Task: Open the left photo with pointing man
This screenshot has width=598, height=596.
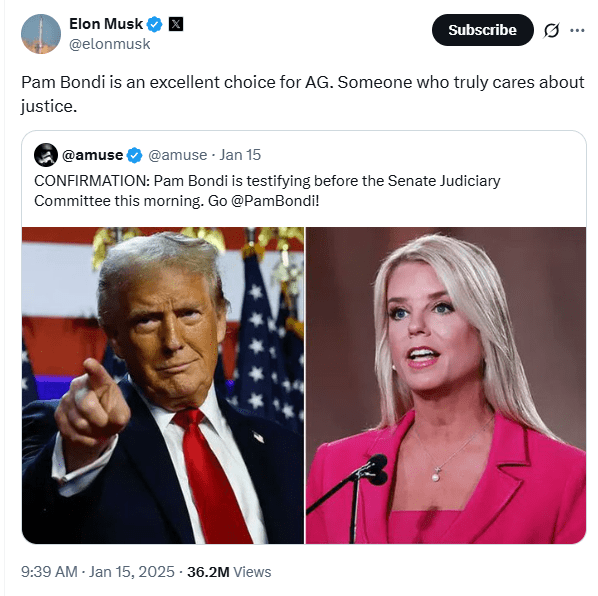Action: pyautogui.click(x=163, y=386)
